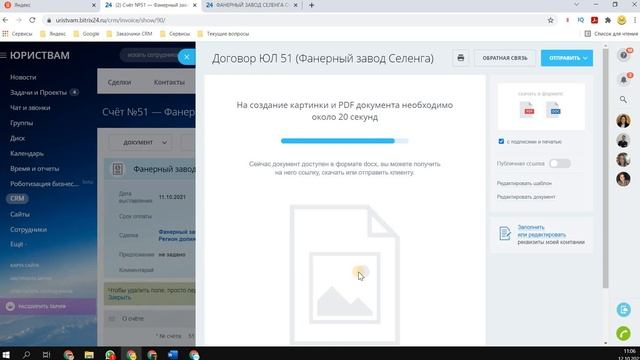Open the green phone dialer button
This screenshot has width=640, height=360.
624,333
